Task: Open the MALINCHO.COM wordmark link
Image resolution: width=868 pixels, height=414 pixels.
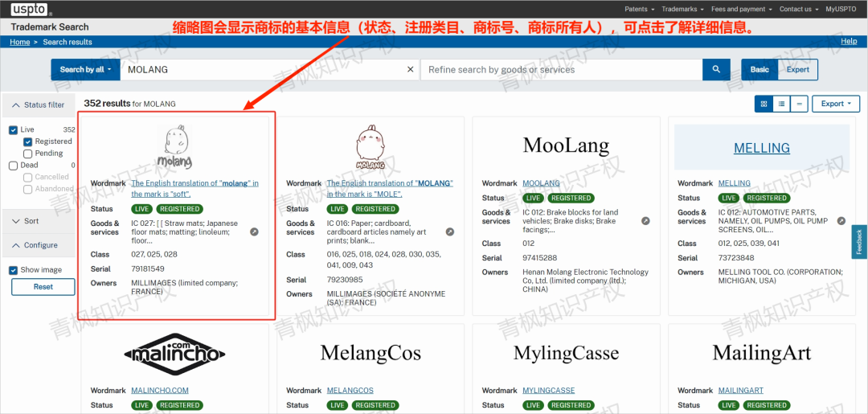Action: pyautogui.click(x=160, y=390)
